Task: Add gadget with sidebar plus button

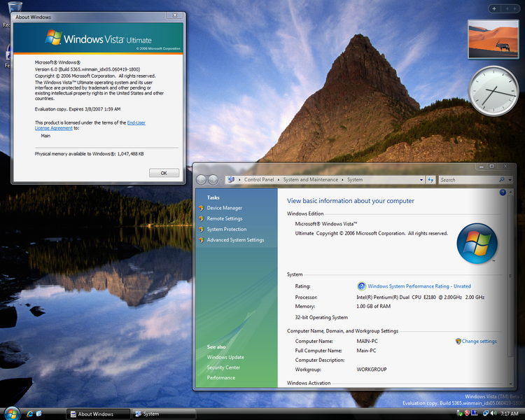Action: point(494,8)
